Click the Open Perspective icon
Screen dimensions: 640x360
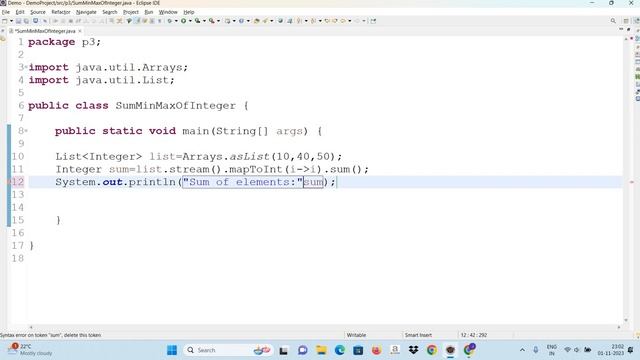click(x=626, y=21)
